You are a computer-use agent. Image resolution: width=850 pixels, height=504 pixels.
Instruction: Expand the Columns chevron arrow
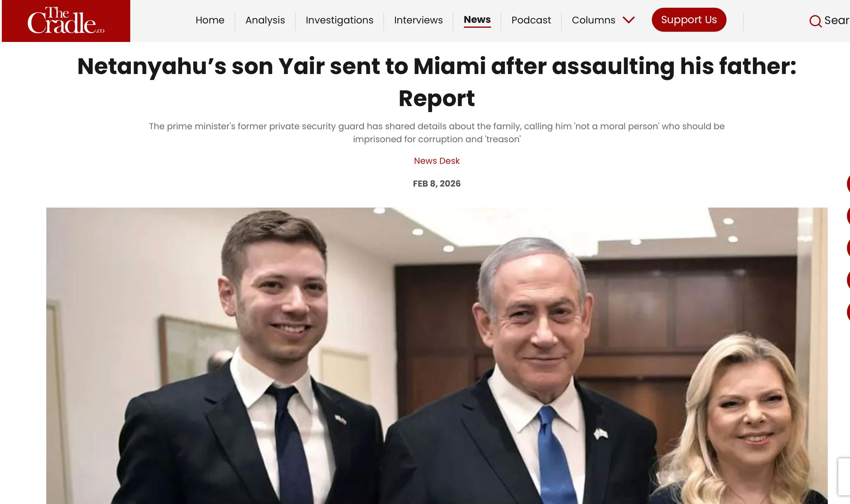(x=628, y=20)
